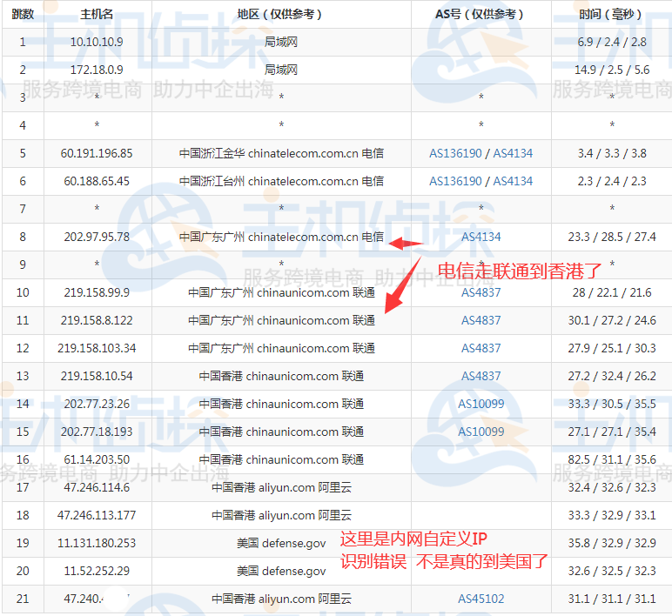The height and width of the screenshot is (616, 672).
Task: Select host IP 219.158.99.9
Action: point(97,292)
